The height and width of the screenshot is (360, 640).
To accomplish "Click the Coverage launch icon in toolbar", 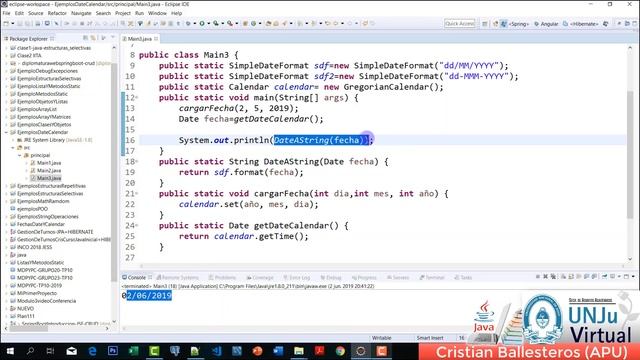I will 216,24.
